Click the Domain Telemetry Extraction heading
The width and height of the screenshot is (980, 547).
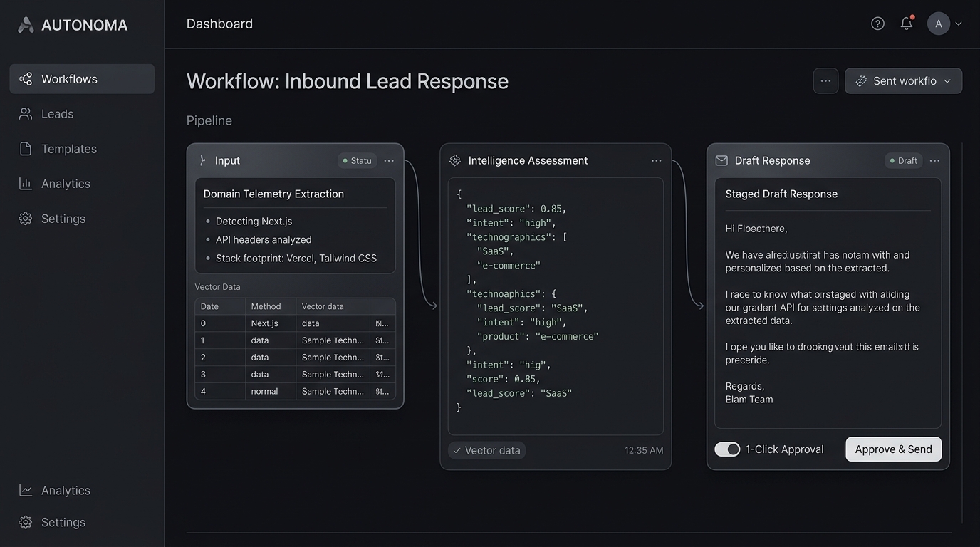coord(273,194)
